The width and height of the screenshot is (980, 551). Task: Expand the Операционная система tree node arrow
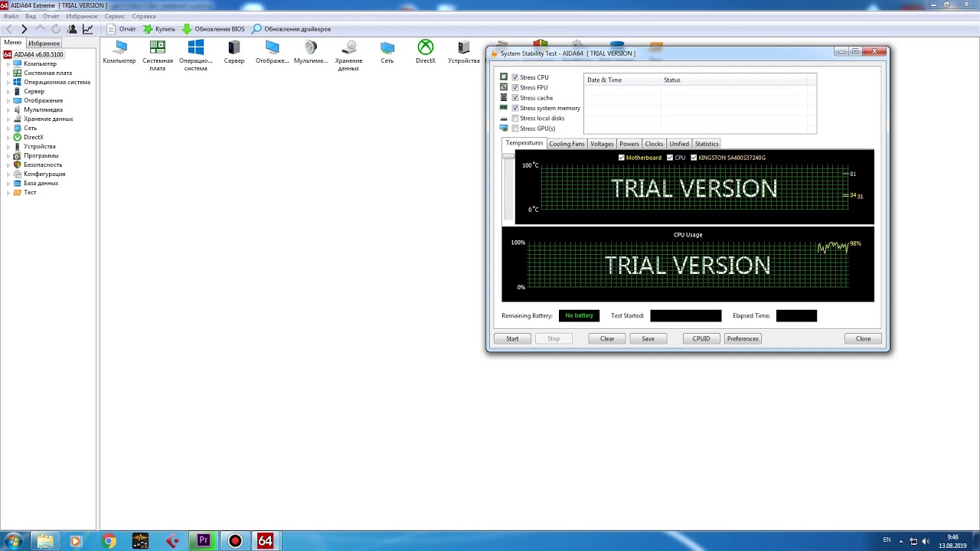pyautogui.click(x=8, y=82)
